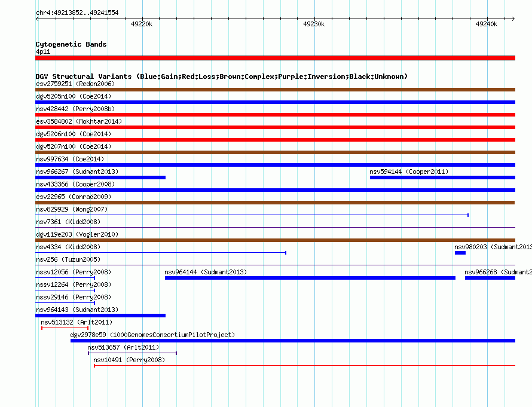Select the nsv513132 (Arlt2011) red segment
532x407 pixels.
(x=65, y=328)
